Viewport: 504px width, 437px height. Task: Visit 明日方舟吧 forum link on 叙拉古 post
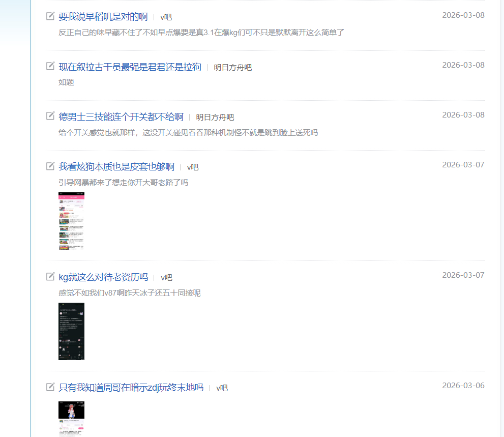click(233, 67)
